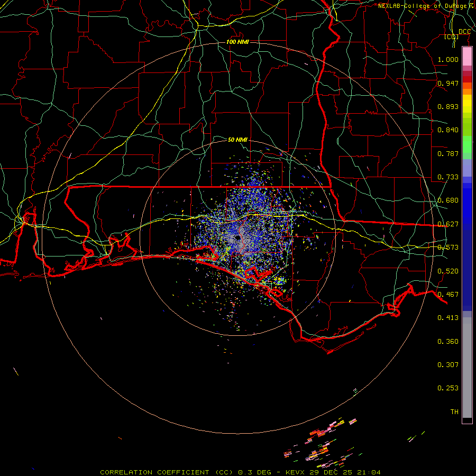
Task: Pick the pink top color bar segment
Action: coord(467,56)
